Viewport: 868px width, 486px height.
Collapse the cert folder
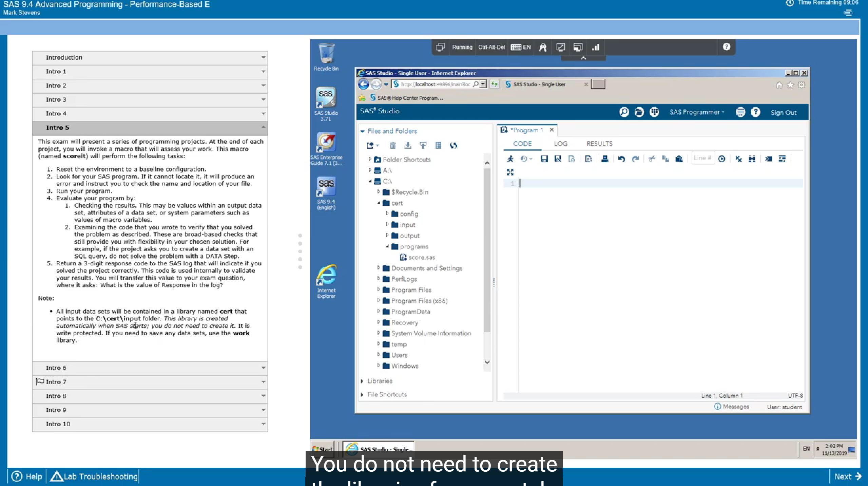tap(379, 203)
